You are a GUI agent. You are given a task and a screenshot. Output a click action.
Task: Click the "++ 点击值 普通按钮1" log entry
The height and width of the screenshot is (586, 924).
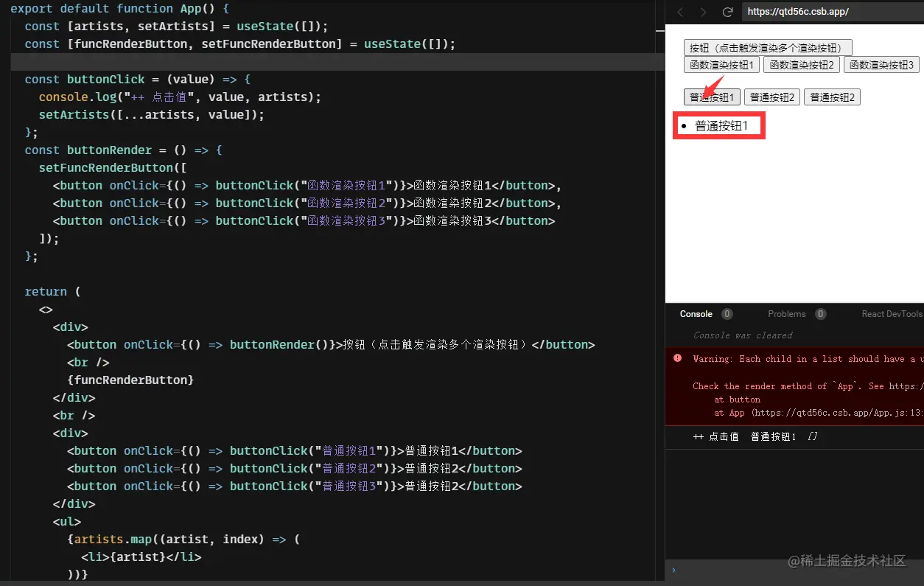pos(755,437)
